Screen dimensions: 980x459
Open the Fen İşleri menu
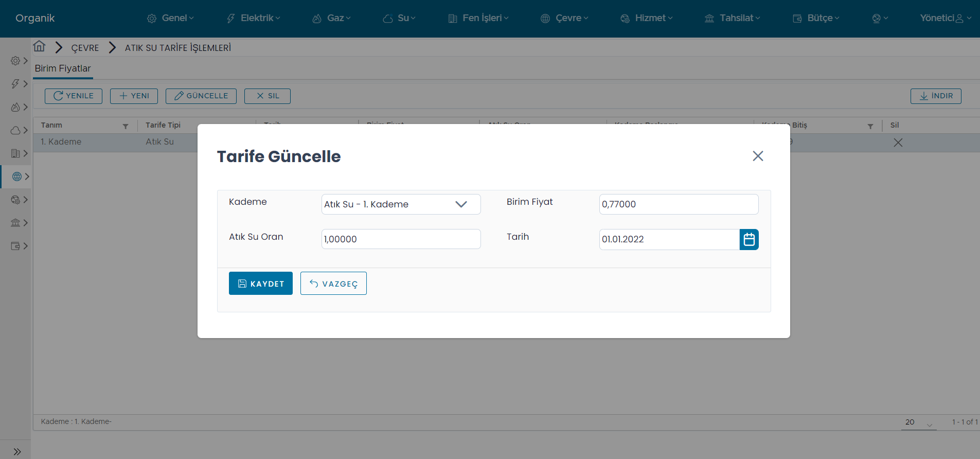click(x=478, y=18)
